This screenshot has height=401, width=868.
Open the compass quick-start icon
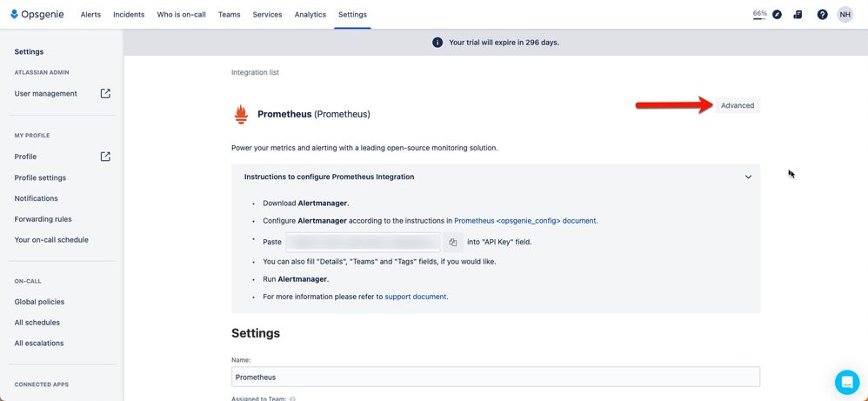tap(777, 15)
